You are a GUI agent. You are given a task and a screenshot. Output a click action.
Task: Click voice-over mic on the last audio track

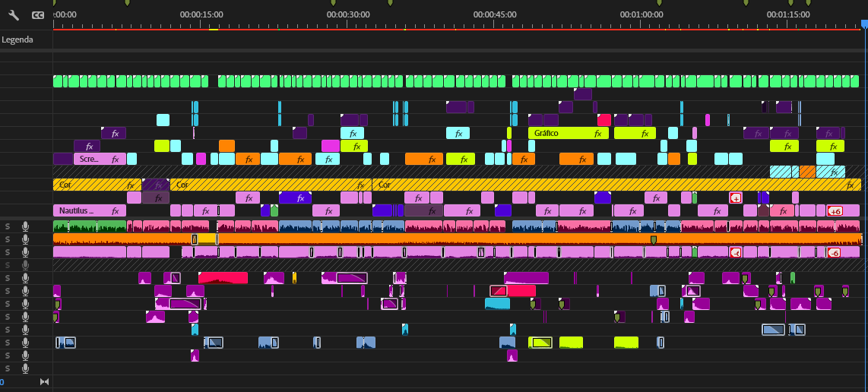click(x=25, y=368)
